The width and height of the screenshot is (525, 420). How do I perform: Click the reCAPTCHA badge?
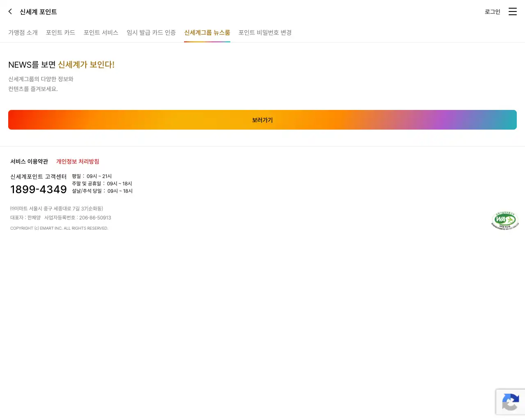point(511,402)
